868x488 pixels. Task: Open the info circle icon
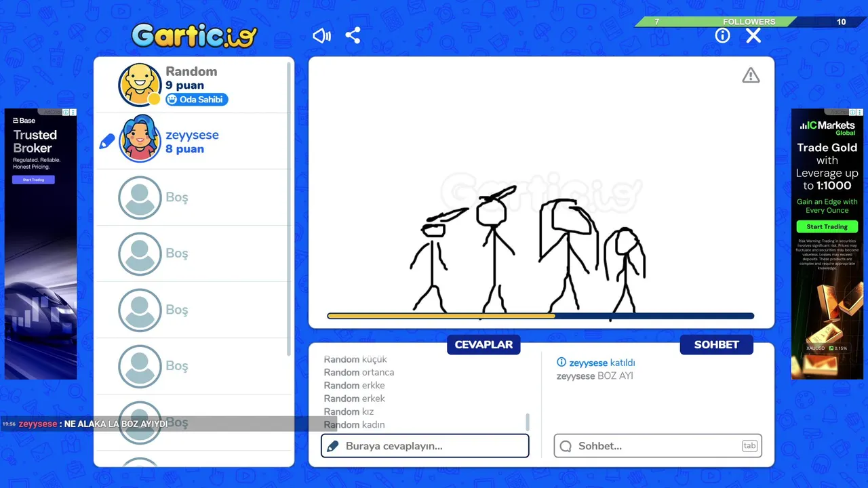tap(722, 36)
